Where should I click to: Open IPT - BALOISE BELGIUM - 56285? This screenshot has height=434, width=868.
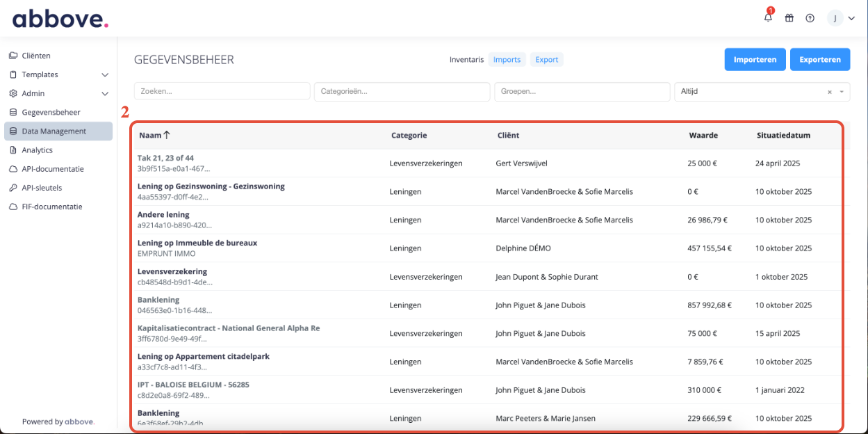193,385
